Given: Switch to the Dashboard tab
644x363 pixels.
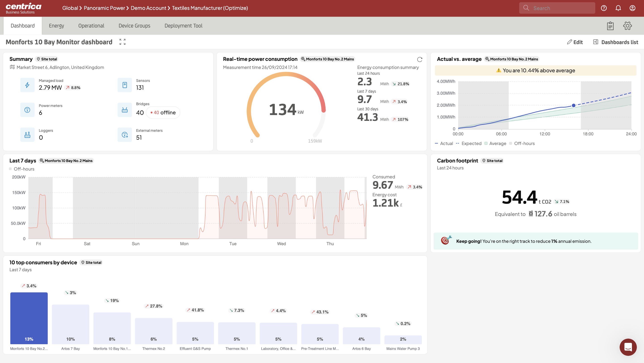Looking at the screenshot, I should coord(23,26).
